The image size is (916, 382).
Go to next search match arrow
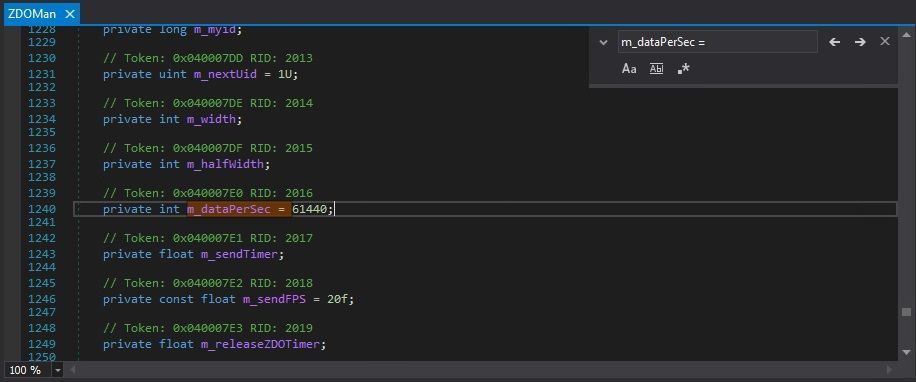[x=860, y=42]
